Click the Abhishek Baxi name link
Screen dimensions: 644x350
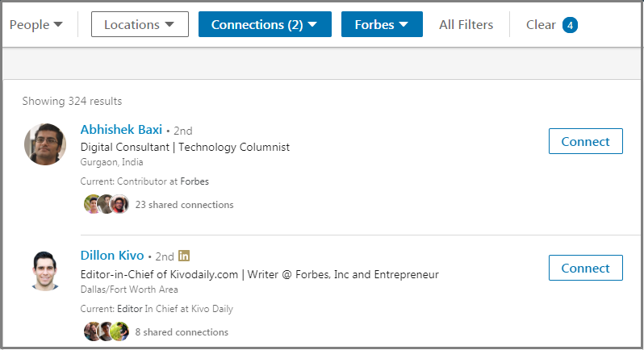pos(121,129)
